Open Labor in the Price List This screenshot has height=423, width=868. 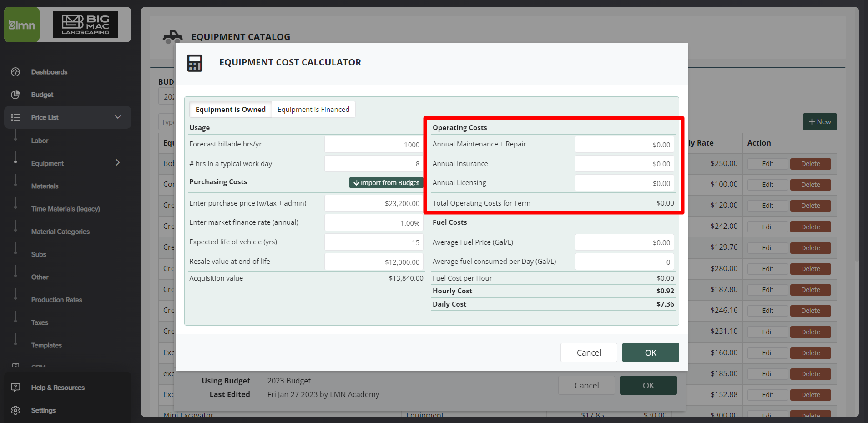pos(40,141)
